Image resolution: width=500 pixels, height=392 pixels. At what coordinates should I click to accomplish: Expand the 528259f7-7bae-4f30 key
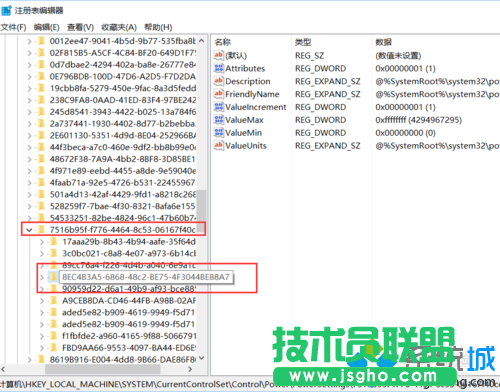click(29, 206)
